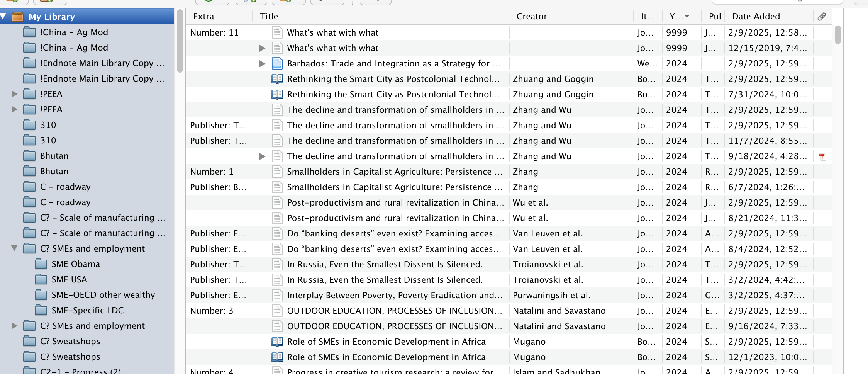Click Van Leuven et al. in row added 2/9/2025
This screenshot has width=868, height=374.
tap(548, 233)
